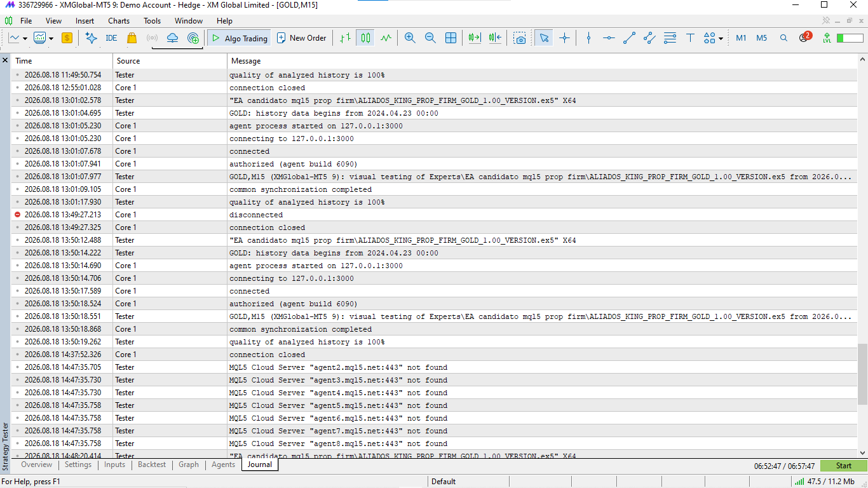This screenshot has height=488, width=868.
Task: Switch to the Agents tab
Action: point(223,464)
